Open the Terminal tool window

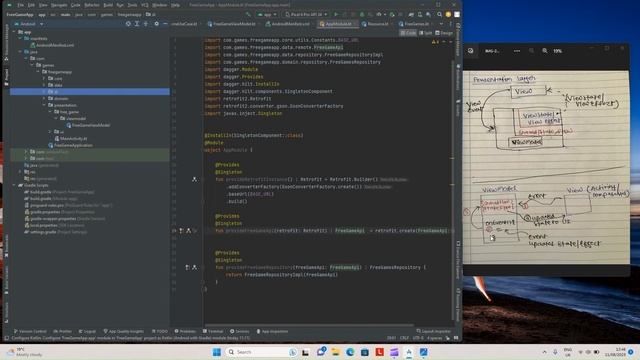tap(213, 331)
